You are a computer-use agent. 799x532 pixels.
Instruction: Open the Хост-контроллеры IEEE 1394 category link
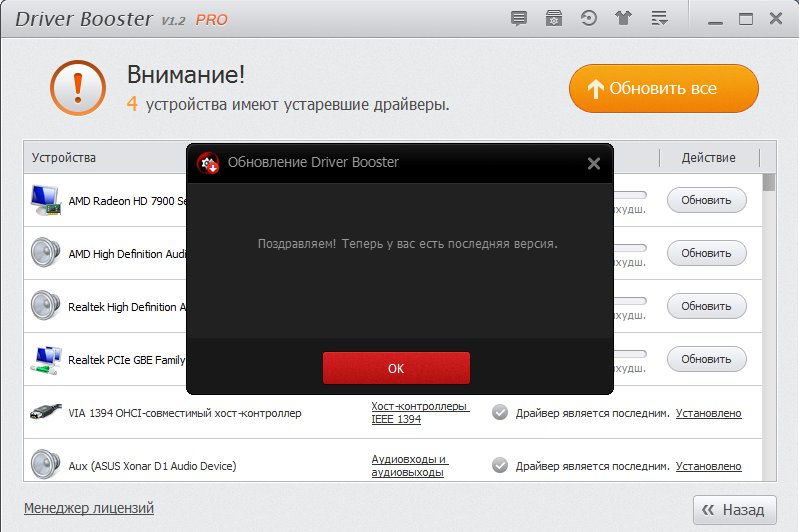[x=419, y=413]
